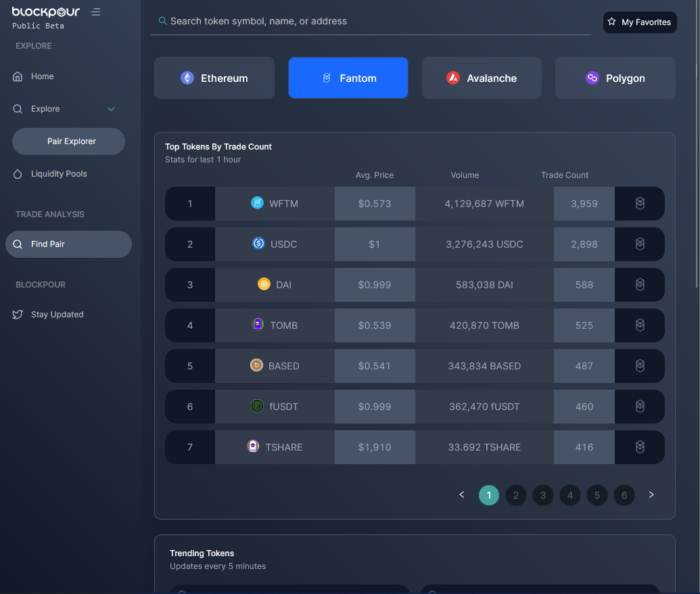Click the Fantom chain icon in BASED row
This screenshot has height=594, width=700.
point(640,366)
